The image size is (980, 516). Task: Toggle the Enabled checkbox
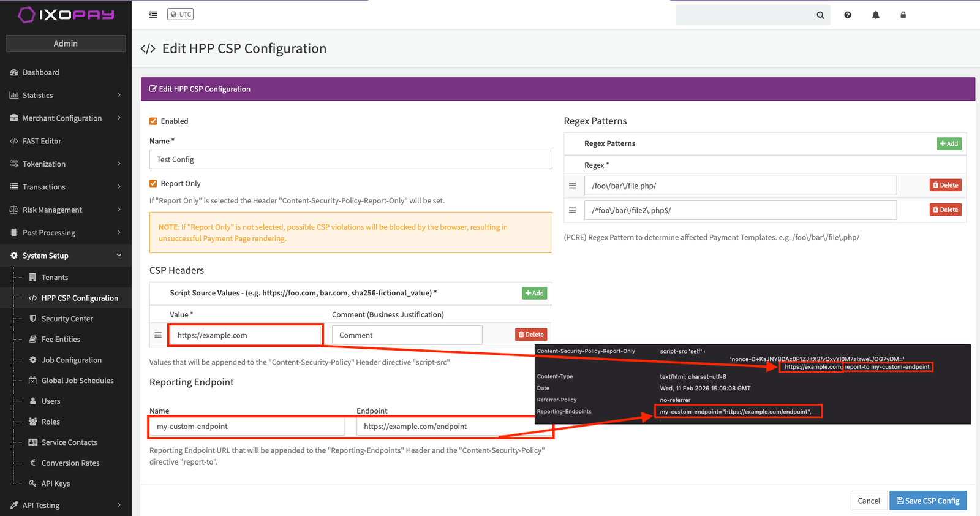point(153,121)
